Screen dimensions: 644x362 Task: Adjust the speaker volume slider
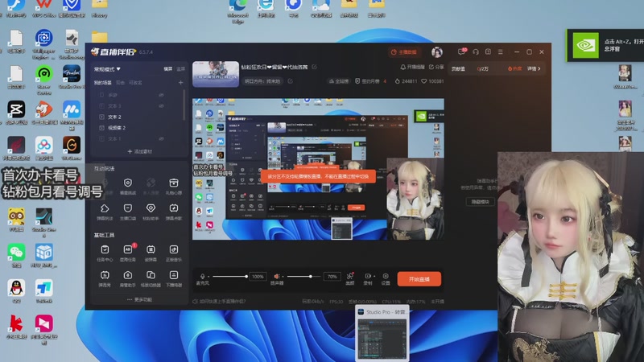click(304, 277)
